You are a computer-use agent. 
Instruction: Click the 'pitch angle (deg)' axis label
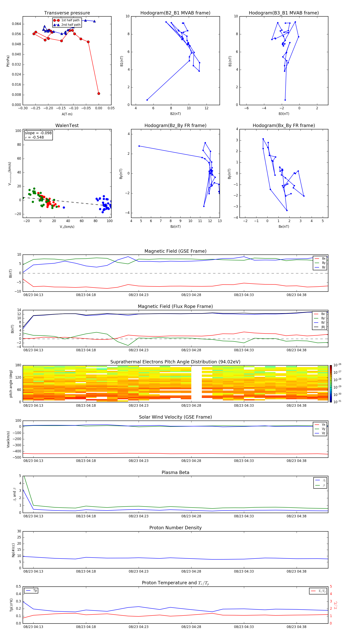[11, 384]
